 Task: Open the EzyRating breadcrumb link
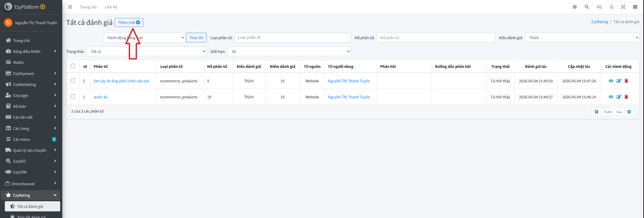pos(600,22)
